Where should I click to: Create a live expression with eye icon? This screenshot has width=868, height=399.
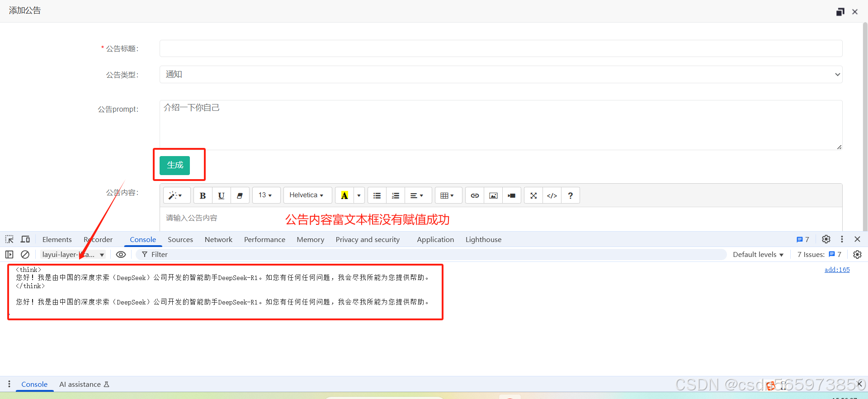click(x=121, y=255)
